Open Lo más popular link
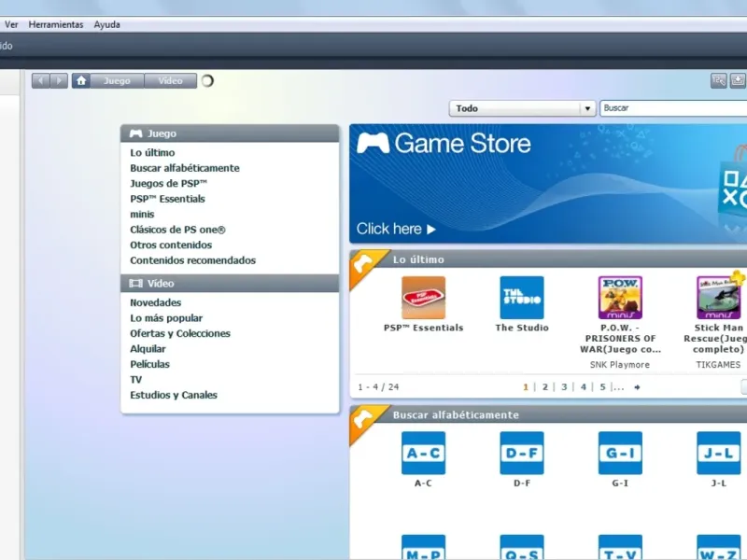Screen dimensions: 747x560 (x=166, y=318)
